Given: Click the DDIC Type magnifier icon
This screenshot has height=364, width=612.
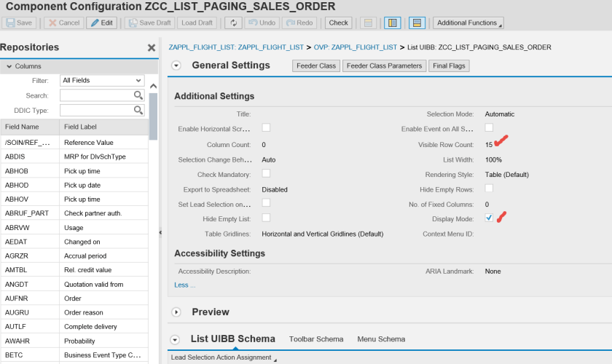Looking at the screenshot, I should pyautogui.click(x=138, y=110).
